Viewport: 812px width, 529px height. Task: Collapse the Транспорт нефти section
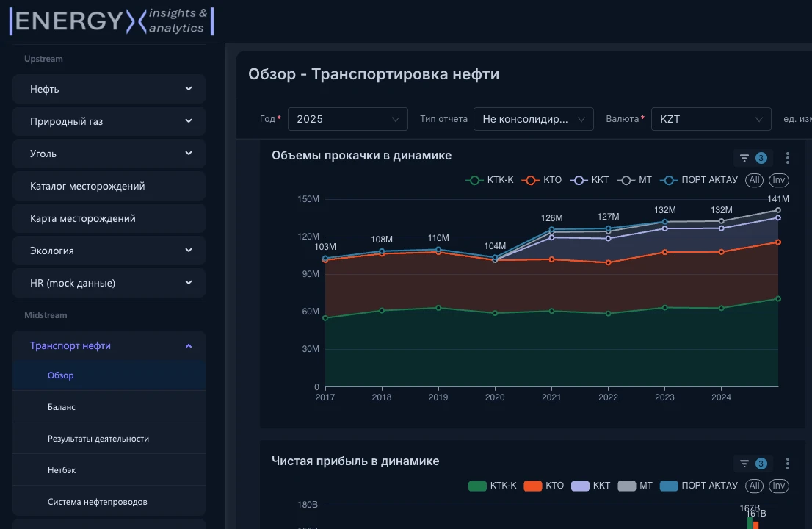click(x=109, y=345)
